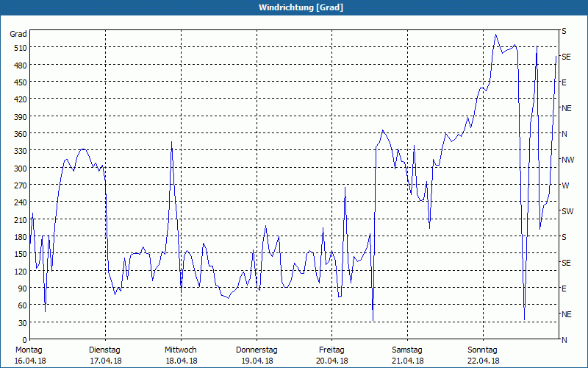Select the 420 value on left axis
This screenshot has height=368, width=588.
pos(21,99)
